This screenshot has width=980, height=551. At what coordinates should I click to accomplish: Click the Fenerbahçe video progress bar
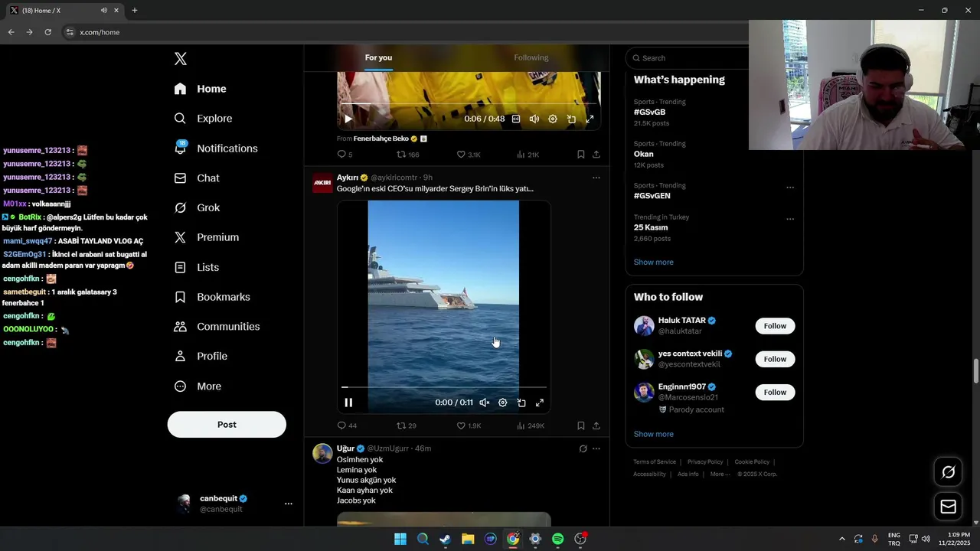[x=469, y=104]
